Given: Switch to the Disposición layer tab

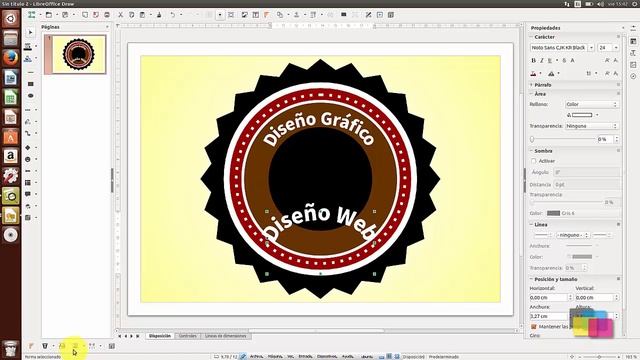Looking at the screenshot, I should (x=160, y=336).
